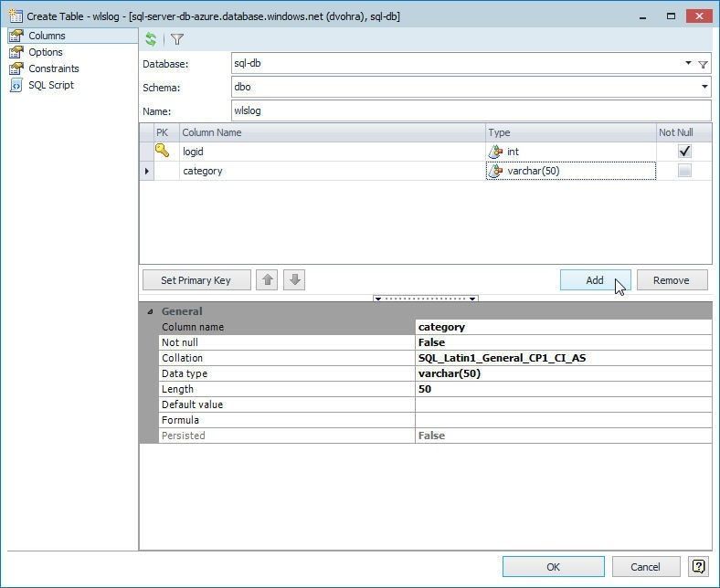The height and width of the screenshot is (588, 720).
Task: Click the Create Table window title icon
Action: pos(16,16)
